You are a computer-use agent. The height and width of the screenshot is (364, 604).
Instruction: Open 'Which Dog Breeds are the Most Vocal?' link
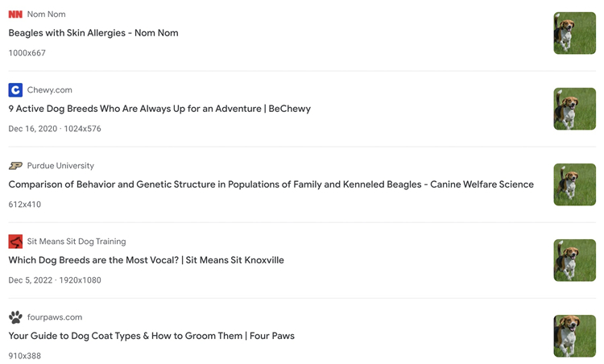coord(146,260)
